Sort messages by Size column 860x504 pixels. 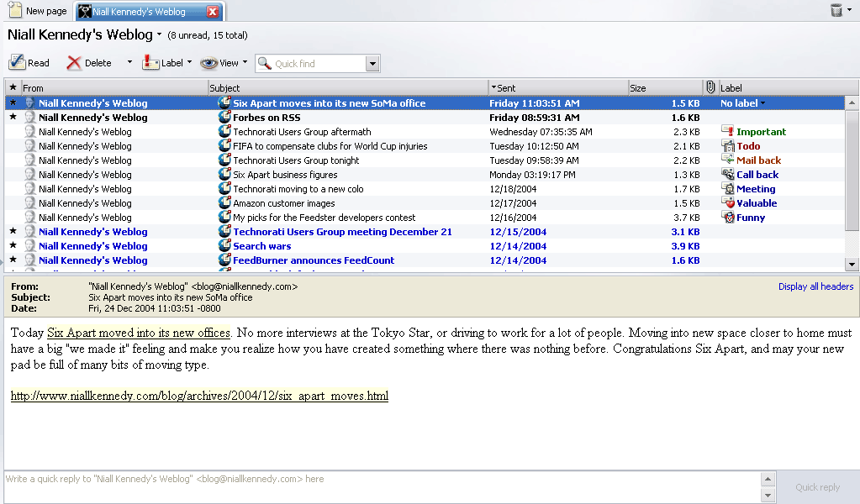665,87
